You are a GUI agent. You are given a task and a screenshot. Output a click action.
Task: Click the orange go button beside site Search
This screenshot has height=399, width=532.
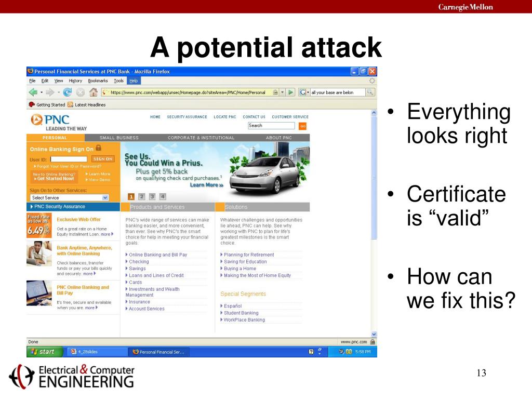(x=303, y=126)
